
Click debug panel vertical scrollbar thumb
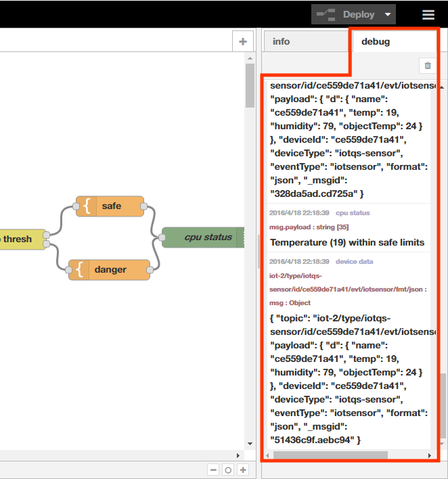coord(442,407)
